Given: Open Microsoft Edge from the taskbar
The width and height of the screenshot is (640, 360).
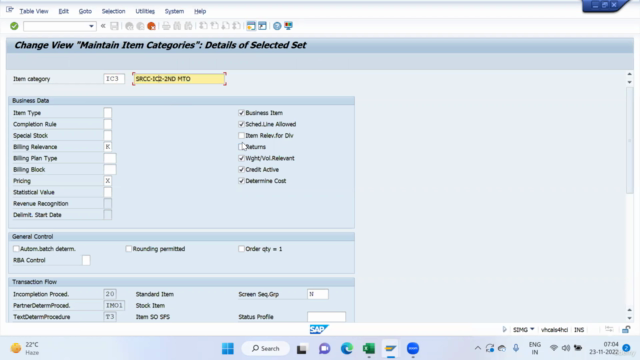Looking at the screenshot, I should [347, 349].
